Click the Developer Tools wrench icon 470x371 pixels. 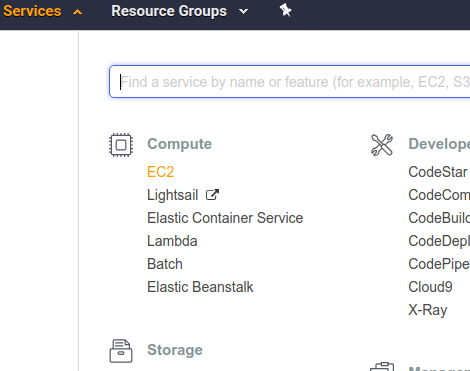pyautogui.click(x=382, y=145)
